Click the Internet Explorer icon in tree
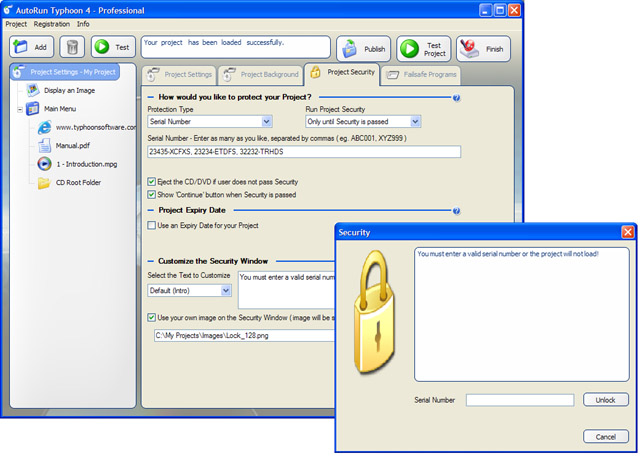The image size is (640, 456). [x=44, y=127]
